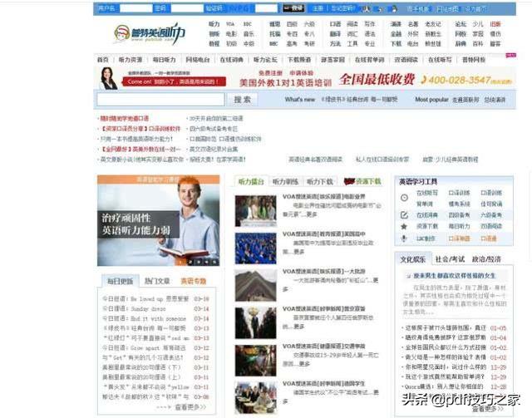Click the 全国最低收费 banner ad

point(377,80)
